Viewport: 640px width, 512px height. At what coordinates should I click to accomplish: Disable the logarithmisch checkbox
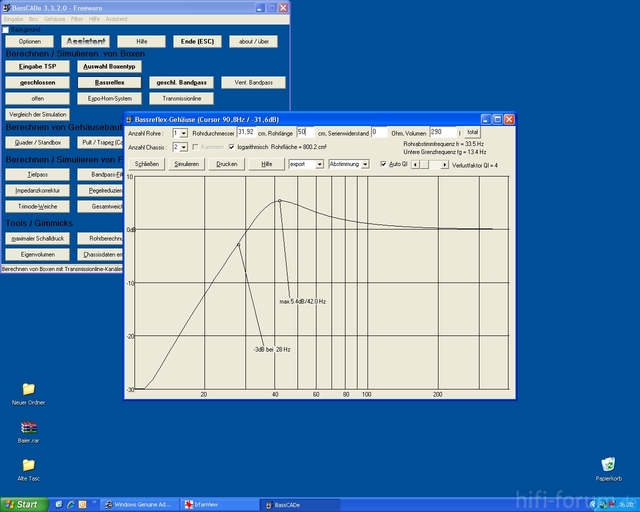tap(232, 147)
